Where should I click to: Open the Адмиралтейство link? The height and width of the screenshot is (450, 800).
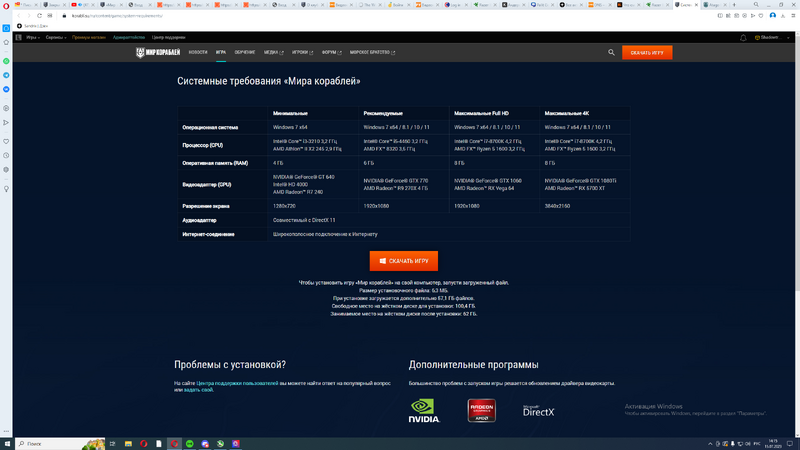coord(129,37)
